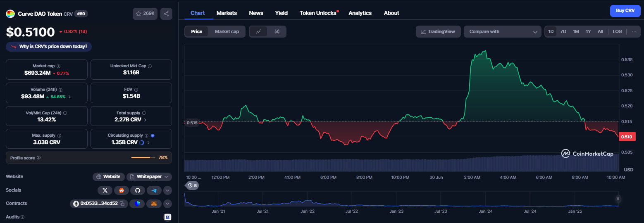Screen dimensions: 644x223
Task: Add CRV to watchlist with star icon
Action: click(145, 14)
